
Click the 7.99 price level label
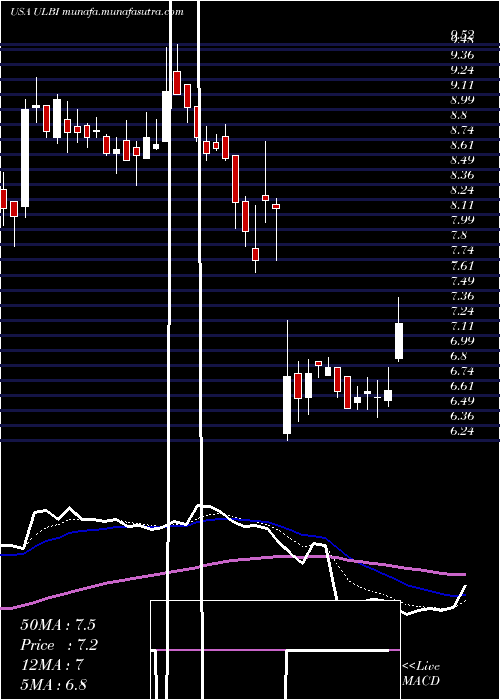(x=462, y=220)
